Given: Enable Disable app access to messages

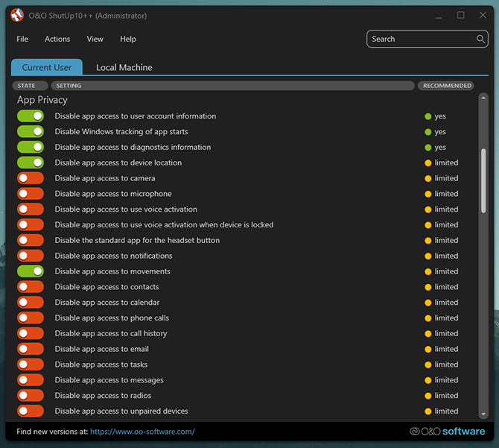Looking at the screenshot, I should 31,380.
